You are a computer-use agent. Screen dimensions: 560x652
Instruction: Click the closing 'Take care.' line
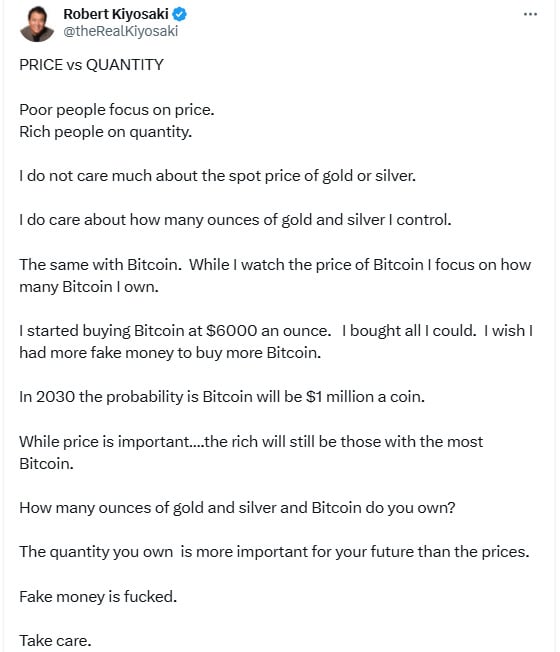[x=55, y=641]
